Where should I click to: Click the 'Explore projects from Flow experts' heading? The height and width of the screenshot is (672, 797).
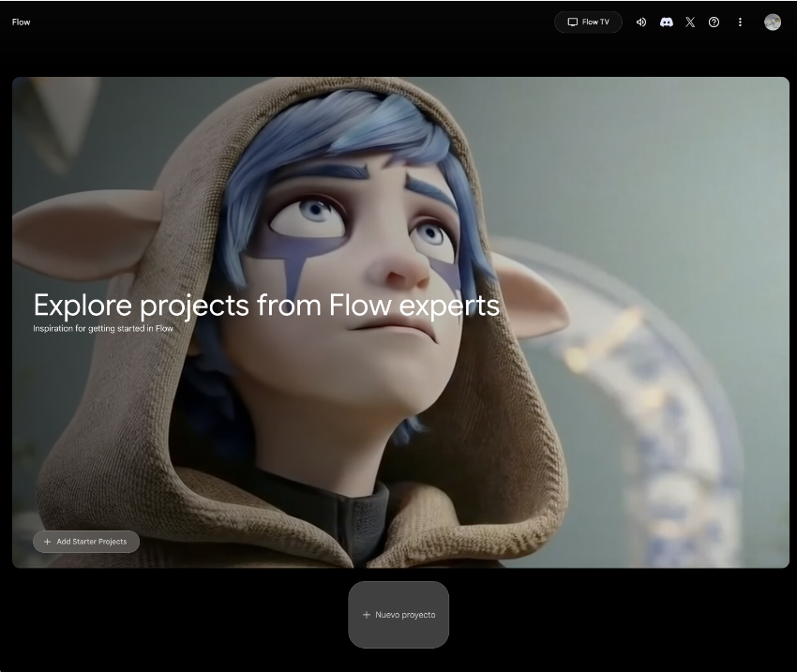point(266,305)
